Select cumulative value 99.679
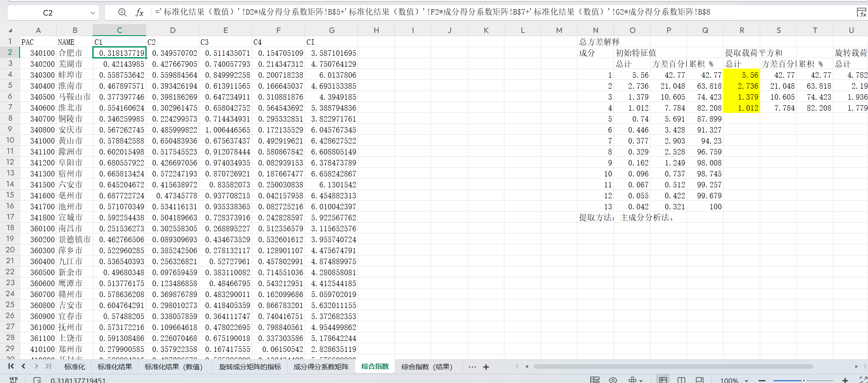The height and width of the screenshot is (383, 868). [x=705, y=196]
